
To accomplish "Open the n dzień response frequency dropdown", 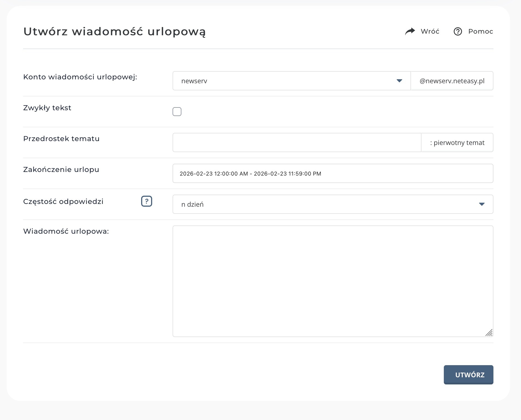I will click(x=332, y=204).
